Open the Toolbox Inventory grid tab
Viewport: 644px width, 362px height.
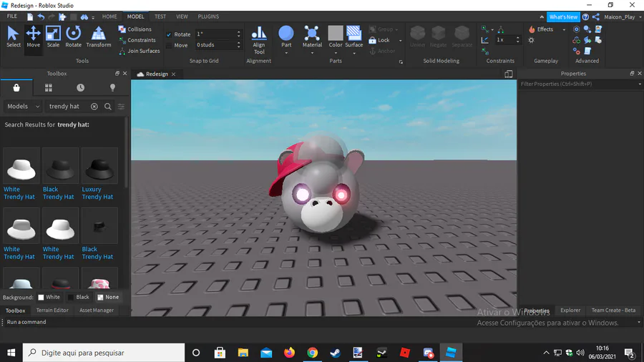49,87
